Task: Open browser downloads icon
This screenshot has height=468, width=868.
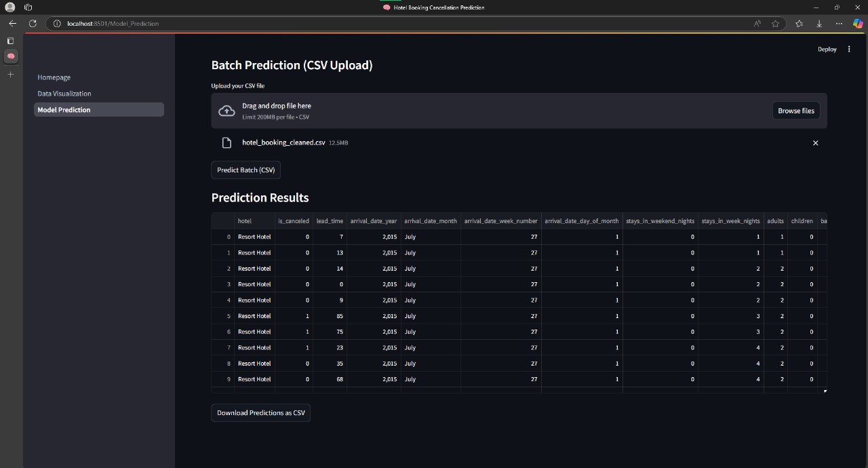Action: point(819,23)
